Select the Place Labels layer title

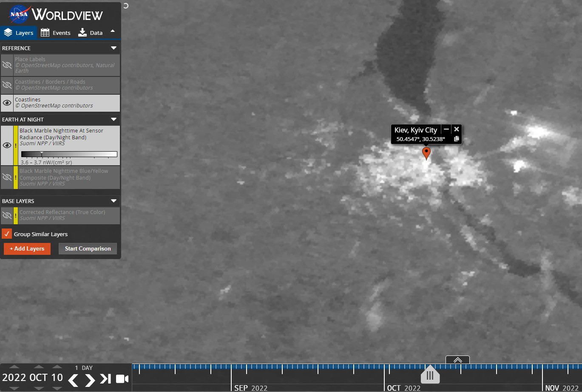(30, 59)
